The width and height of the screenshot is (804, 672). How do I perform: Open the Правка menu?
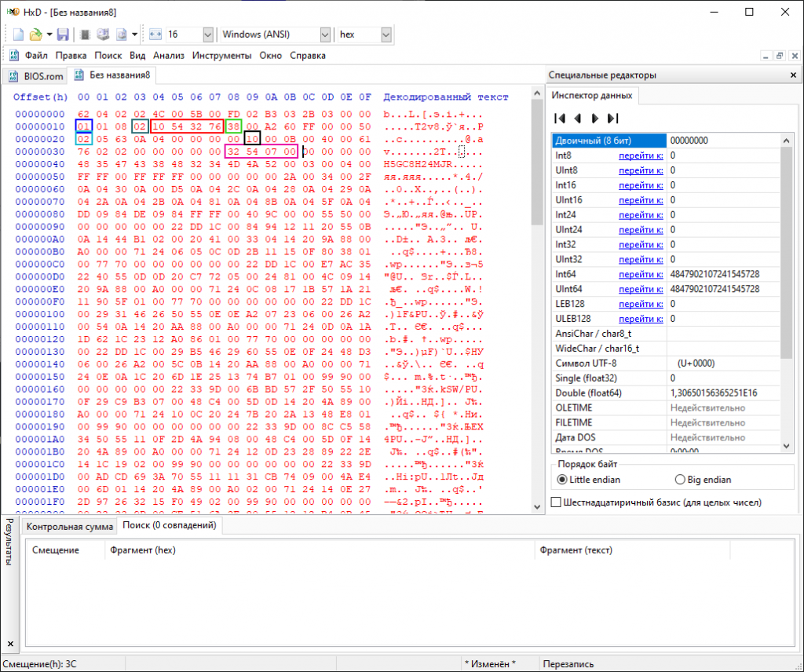(71, 56)
